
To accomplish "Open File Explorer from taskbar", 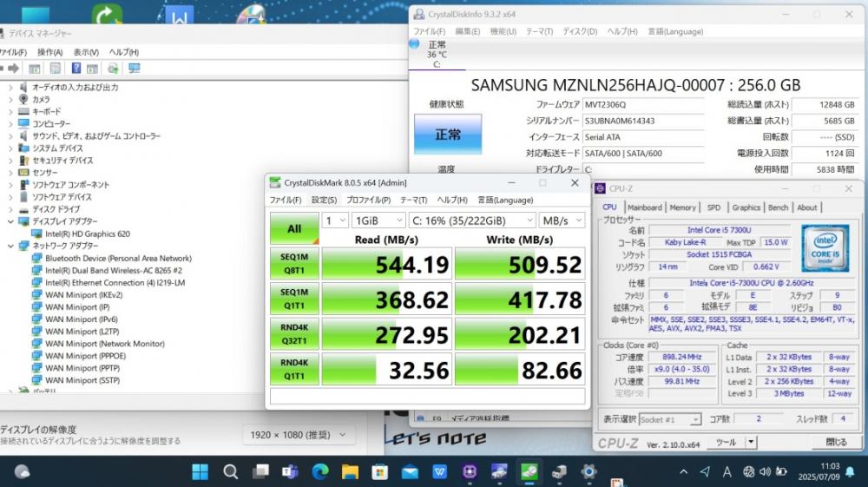I will [350, 471].
